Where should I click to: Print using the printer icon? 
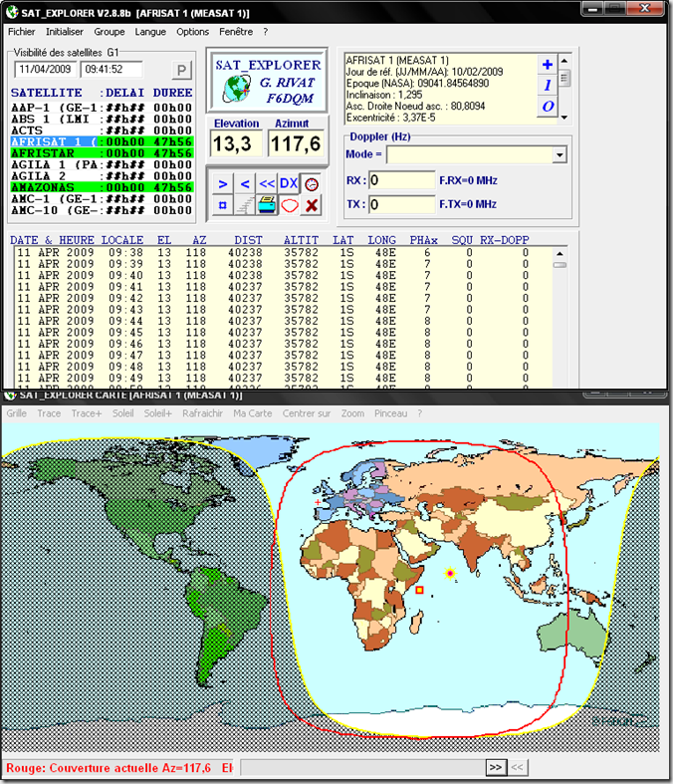click(267, 205)
